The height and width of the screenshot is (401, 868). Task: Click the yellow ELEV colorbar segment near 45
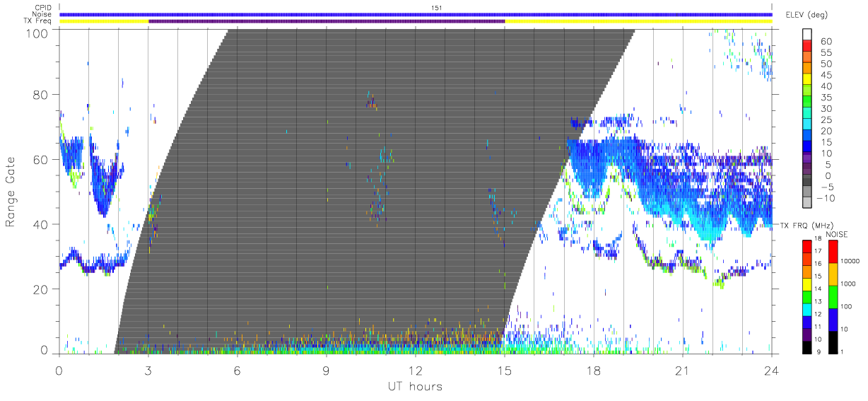click(x=808, y=80)
